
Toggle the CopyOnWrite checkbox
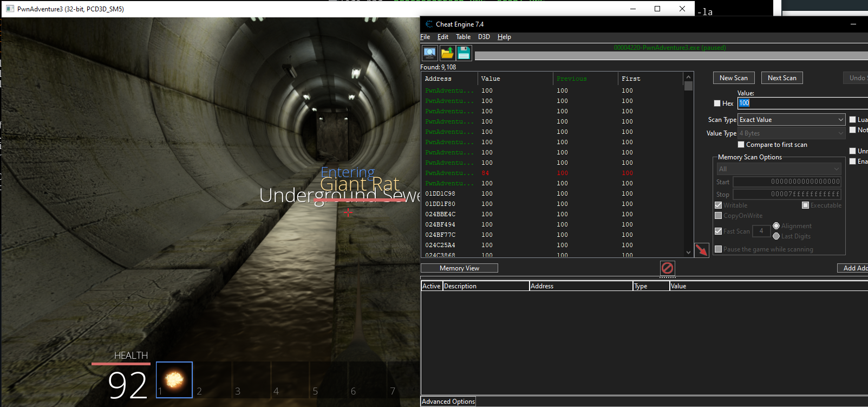(x=718, y=216)
